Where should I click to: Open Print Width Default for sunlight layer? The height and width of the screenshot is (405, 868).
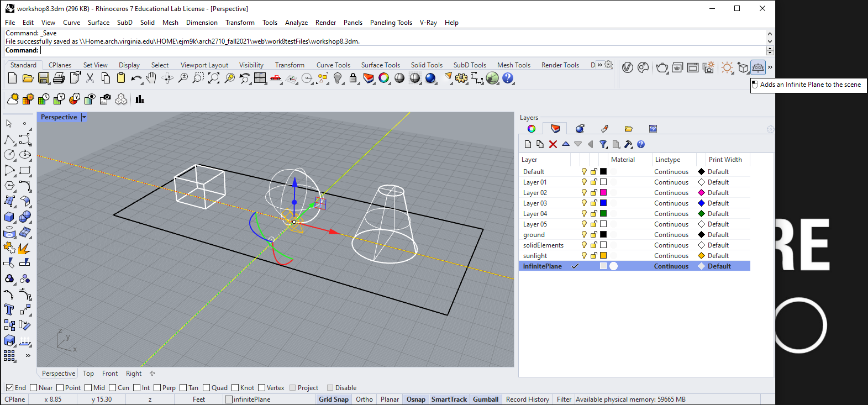(718, 255)
